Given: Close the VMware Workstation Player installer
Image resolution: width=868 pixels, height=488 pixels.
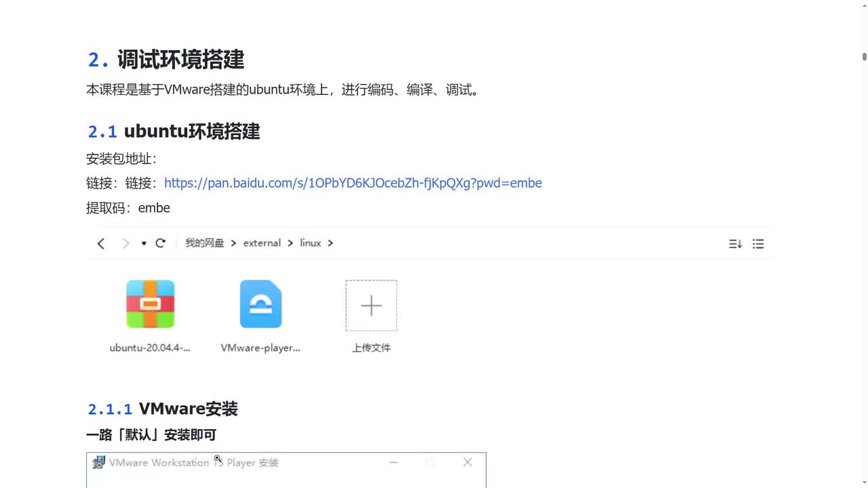Looking at the screenshot, I should 467,462.
